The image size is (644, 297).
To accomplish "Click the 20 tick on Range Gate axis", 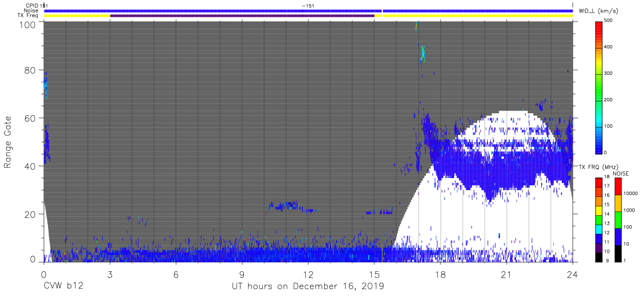I will 30,214.
